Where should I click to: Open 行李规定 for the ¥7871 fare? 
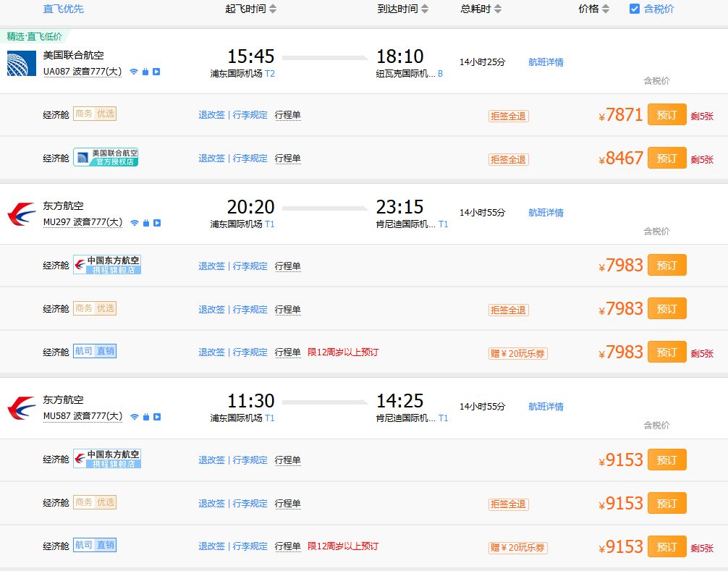250,114
